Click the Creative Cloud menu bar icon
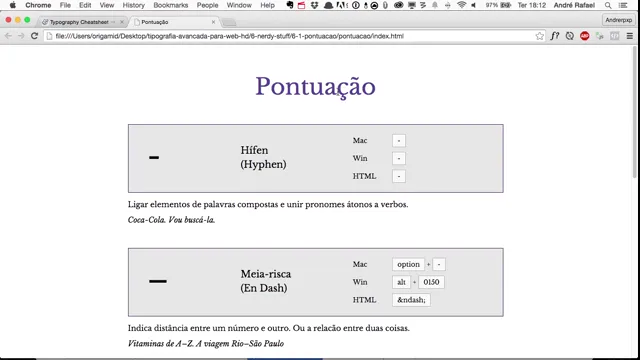The width and height of the screenshot is (640, 360). coord(398,5)
